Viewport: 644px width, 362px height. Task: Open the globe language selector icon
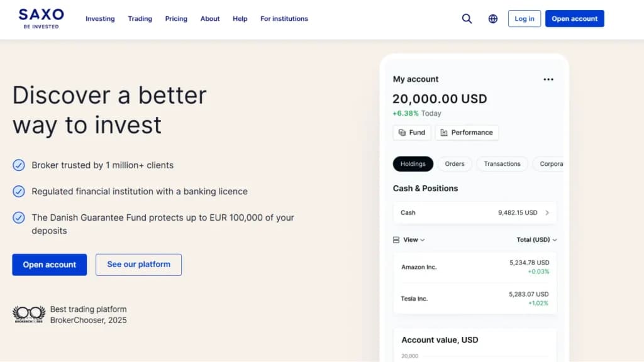[x=493, y=19]
